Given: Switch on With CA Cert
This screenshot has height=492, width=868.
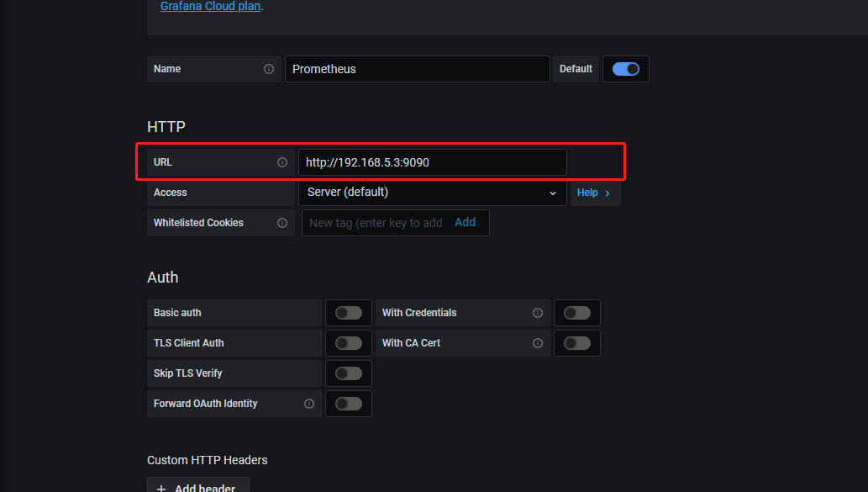Looking at the screenshot, I should click(x=576, y=343).
